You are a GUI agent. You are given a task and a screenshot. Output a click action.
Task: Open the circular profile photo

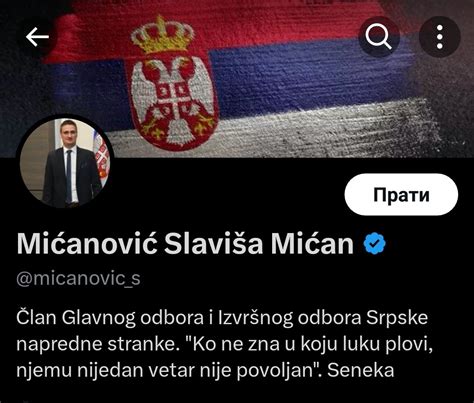point(65,163)
